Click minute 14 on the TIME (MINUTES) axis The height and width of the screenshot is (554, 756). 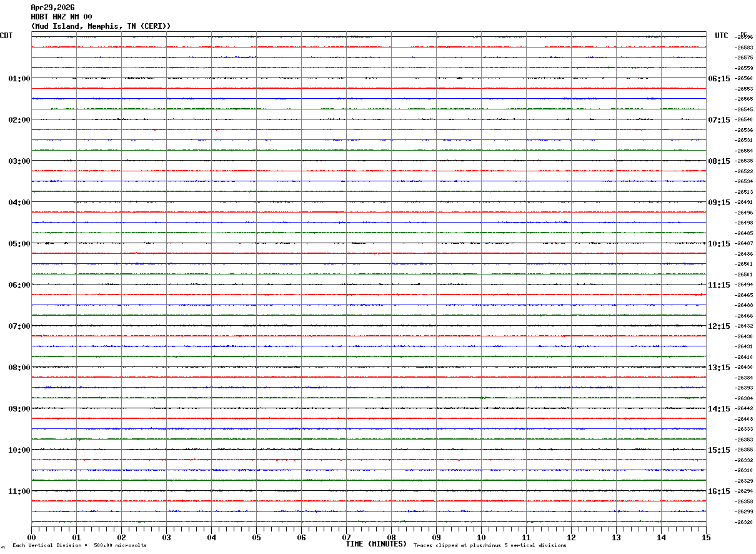661,537
